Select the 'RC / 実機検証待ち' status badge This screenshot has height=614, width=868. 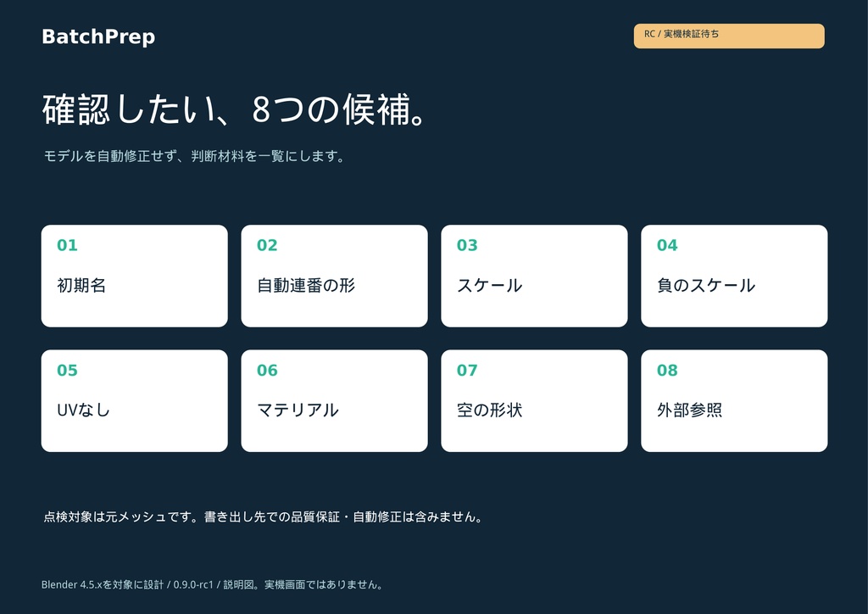pyautogui.click(x=729, y=36)
